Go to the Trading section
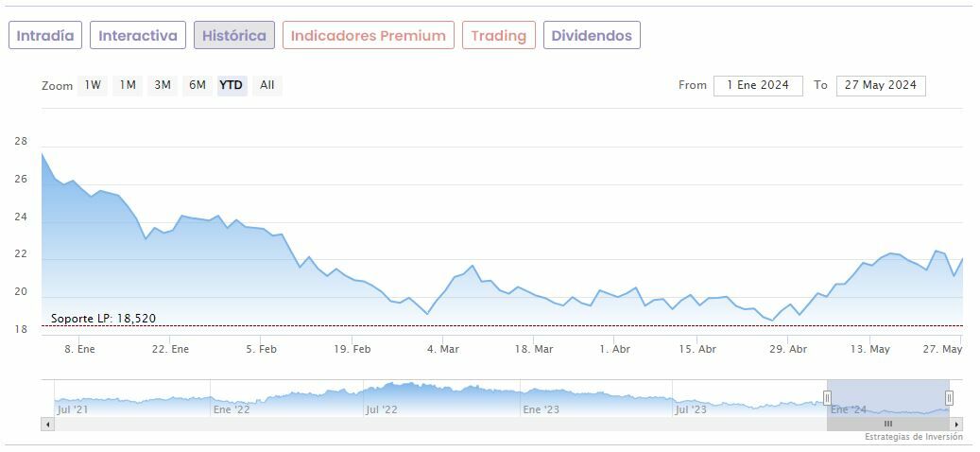Screen dimensions: 980x452 click(498, 36)
